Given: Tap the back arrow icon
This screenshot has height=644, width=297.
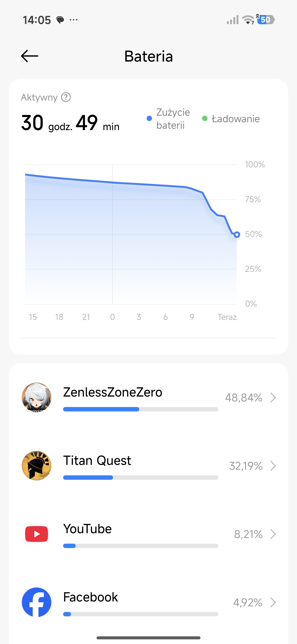Looking at the screenshot, I should tap(30, 56).
